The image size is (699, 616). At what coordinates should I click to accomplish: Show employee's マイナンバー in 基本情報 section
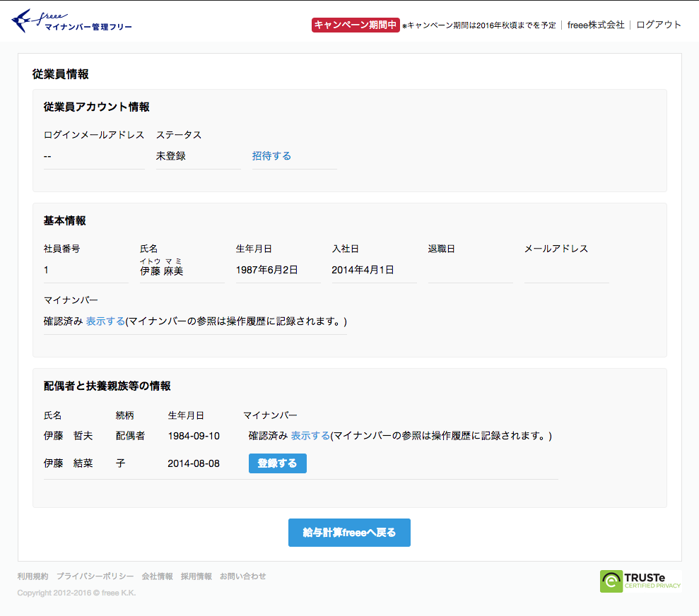point(105,321)
